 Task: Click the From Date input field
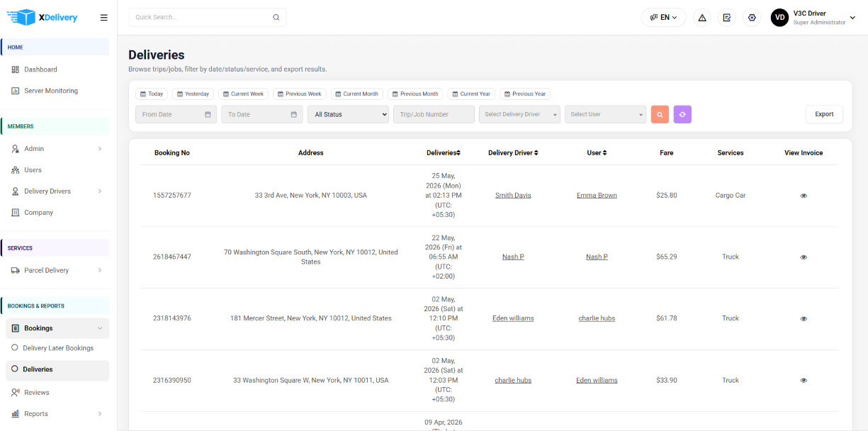point(176,114)
